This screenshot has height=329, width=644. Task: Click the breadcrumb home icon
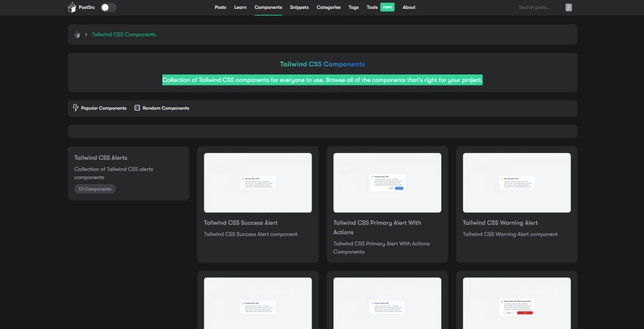[77, 35]
